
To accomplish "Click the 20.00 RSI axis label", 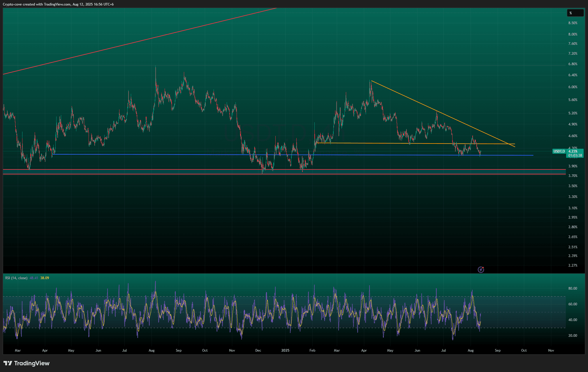I will point(573,336).
